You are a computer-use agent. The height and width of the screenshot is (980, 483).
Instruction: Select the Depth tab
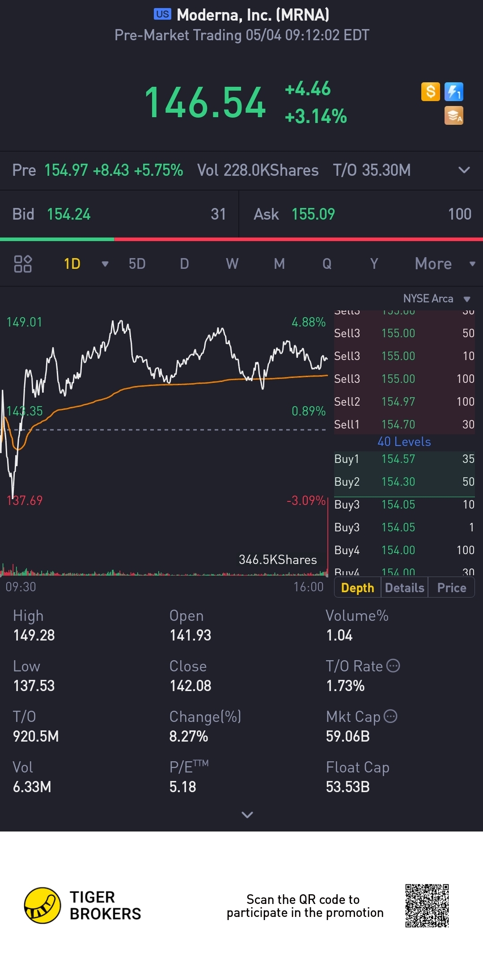(357, 588)
